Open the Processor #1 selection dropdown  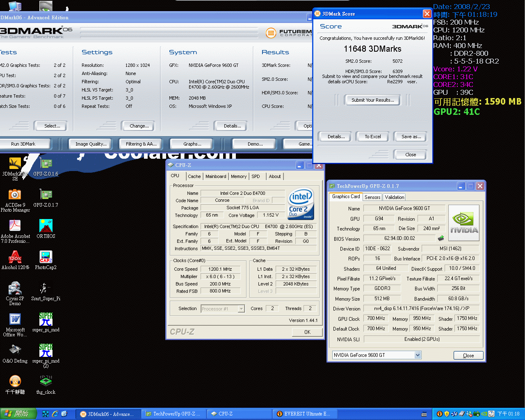click(x=241, y=309)
